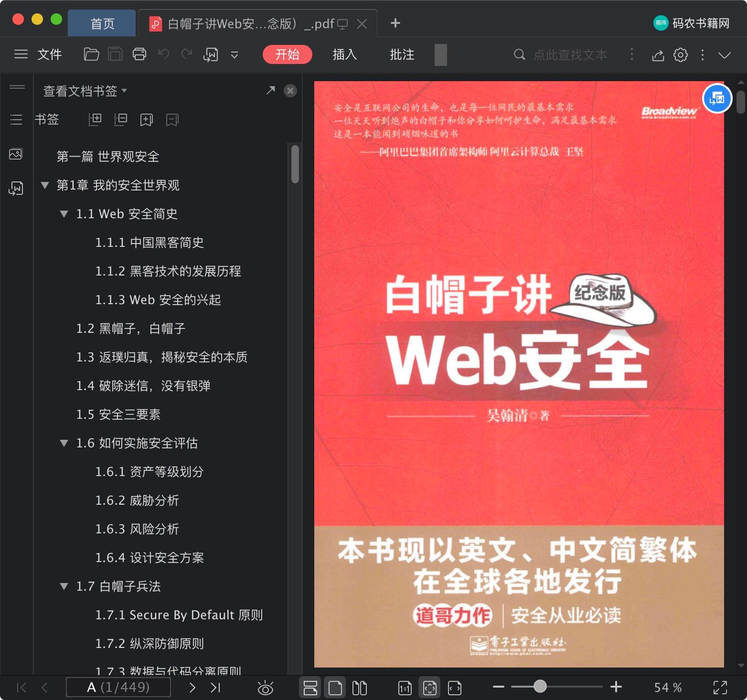The height and width of the screenshot is (700, 747).
Task: Toggle fit width view
Action: (x=455, y=688)
